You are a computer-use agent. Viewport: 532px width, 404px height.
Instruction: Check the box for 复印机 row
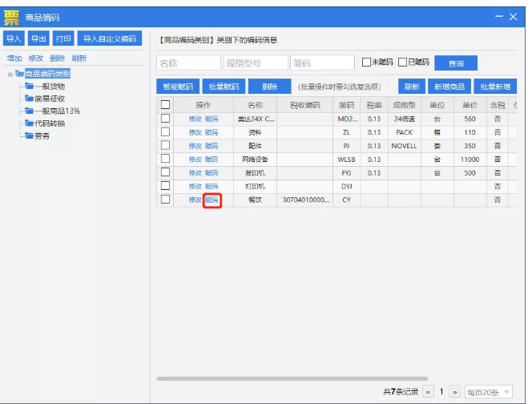[165, 172]
